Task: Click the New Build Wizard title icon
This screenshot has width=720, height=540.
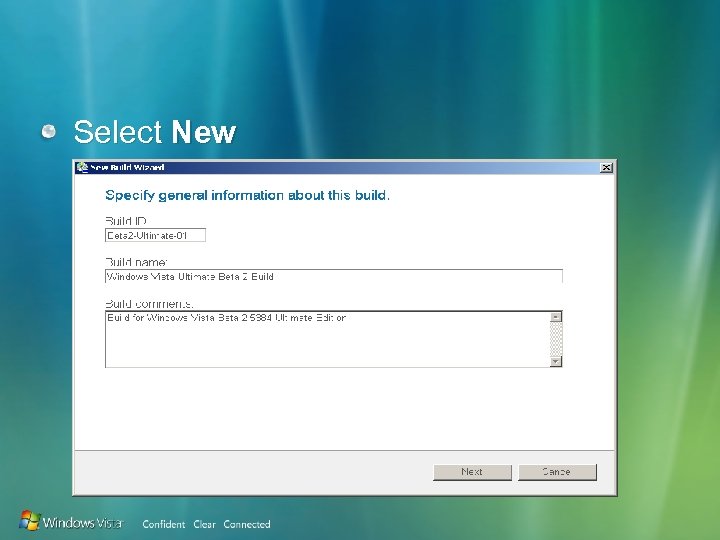Action: pos(82,167)
